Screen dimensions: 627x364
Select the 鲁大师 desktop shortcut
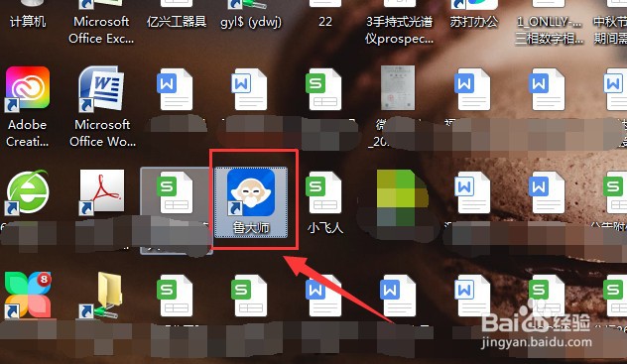pos(251,202)
